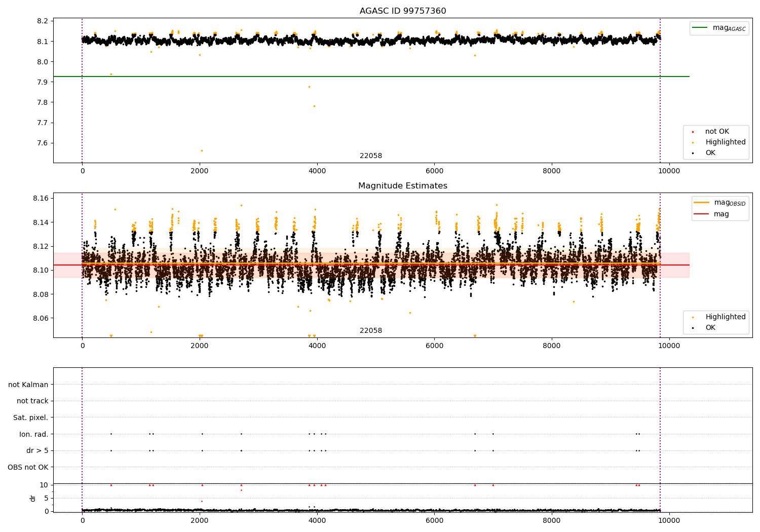Click the '4000' x-tick under bottom dr plot
760x532 pixels.
[x=317, y=521]
